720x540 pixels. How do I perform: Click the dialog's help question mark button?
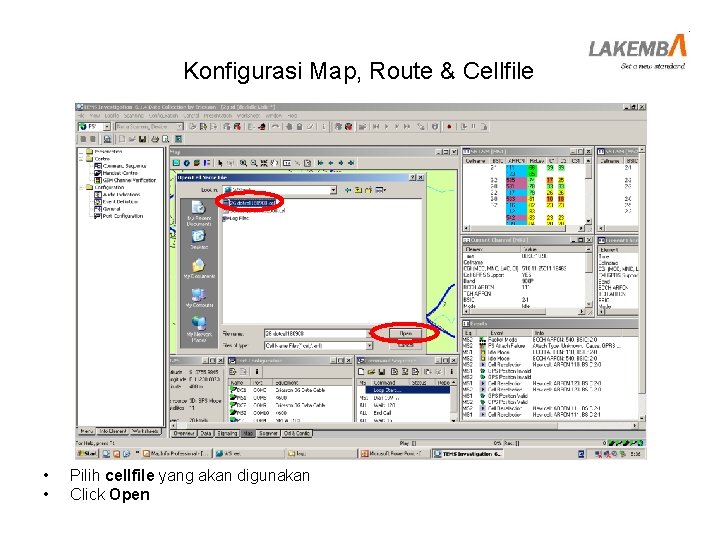tap(413, 177)
